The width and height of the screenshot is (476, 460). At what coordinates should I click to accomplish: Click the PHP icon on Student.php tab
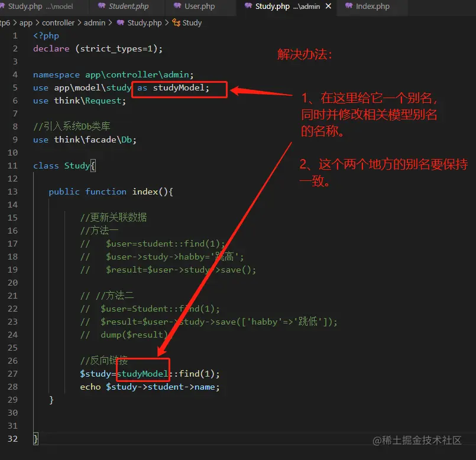click(x=102, y=6)
